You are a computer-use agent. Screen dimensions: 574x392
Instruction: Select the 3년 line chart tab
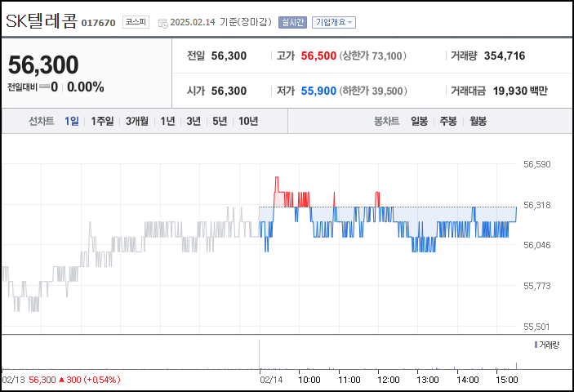(194, 121)
